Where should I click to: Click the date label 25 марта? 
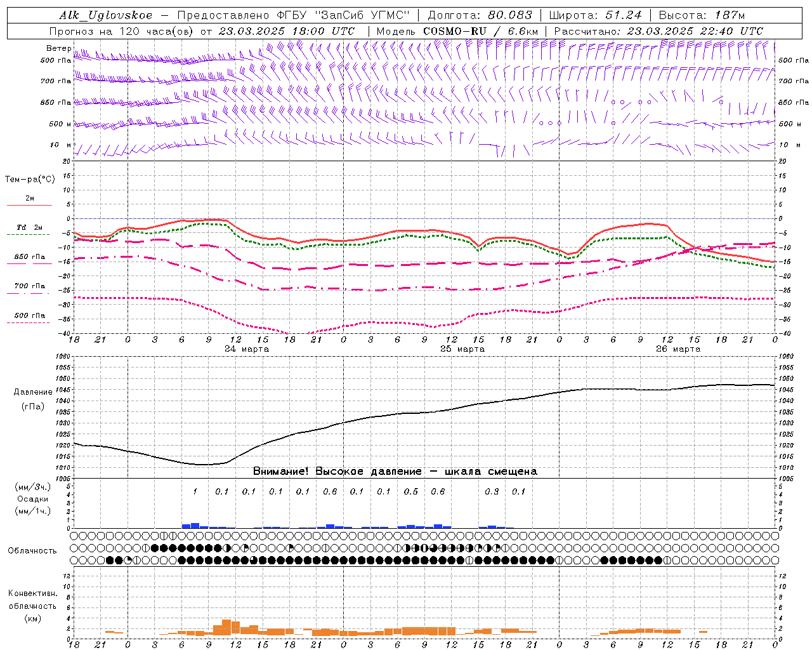point(462,349)
